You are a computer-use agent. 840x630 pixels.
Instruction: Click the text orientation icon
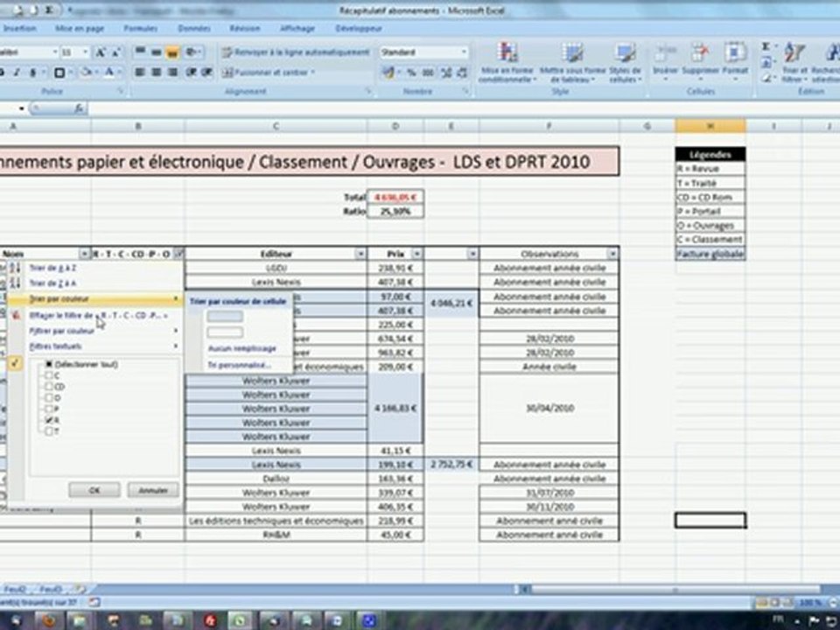pyautogui.click(x=192, y=52)
